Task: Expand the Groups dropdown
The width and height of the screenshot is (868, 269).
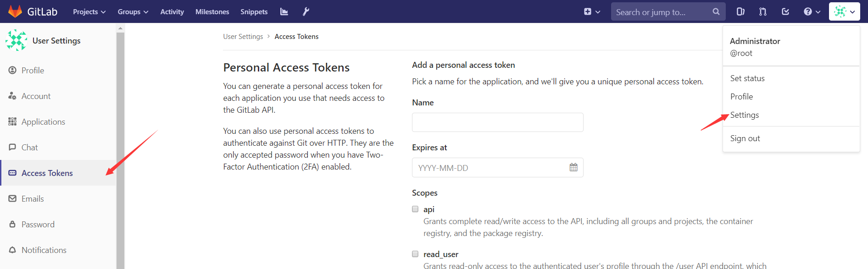Action: (133, 12)
